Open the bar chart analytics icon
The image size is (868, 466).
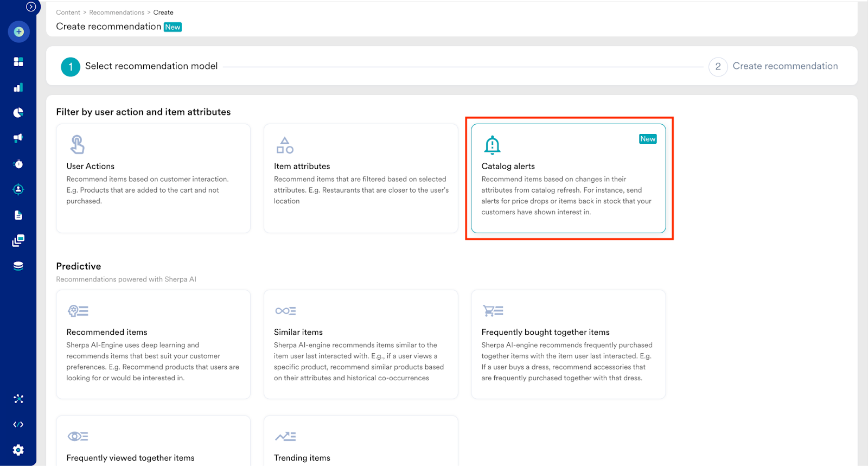pos(18,87)
